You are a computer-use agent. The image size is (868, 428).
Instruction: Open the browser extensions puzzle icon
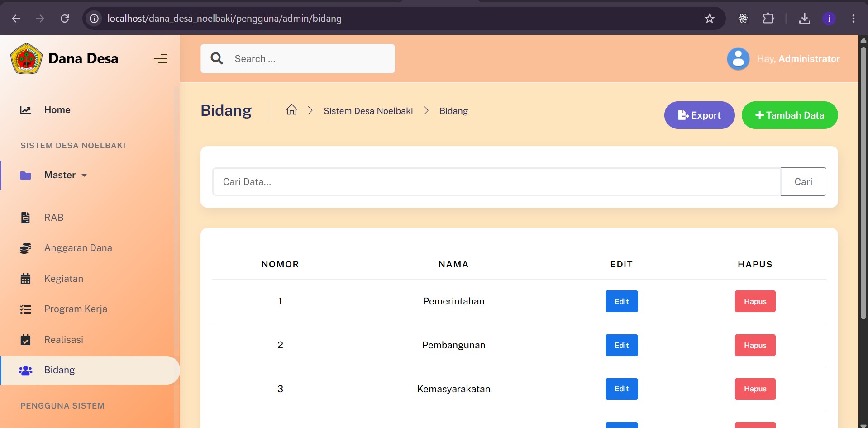pos(768,19)
